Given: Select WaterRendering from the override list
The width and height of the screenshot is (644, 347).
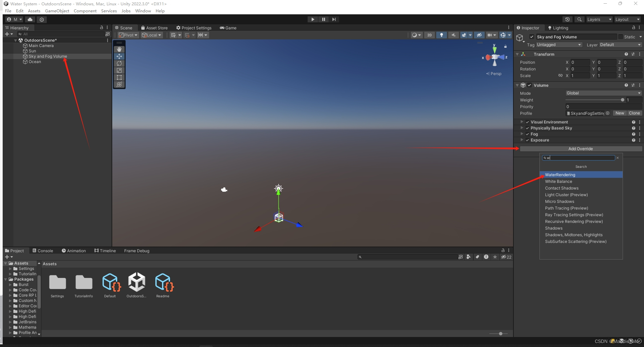Looking at the screenshot, I should (x=581, y=175).
